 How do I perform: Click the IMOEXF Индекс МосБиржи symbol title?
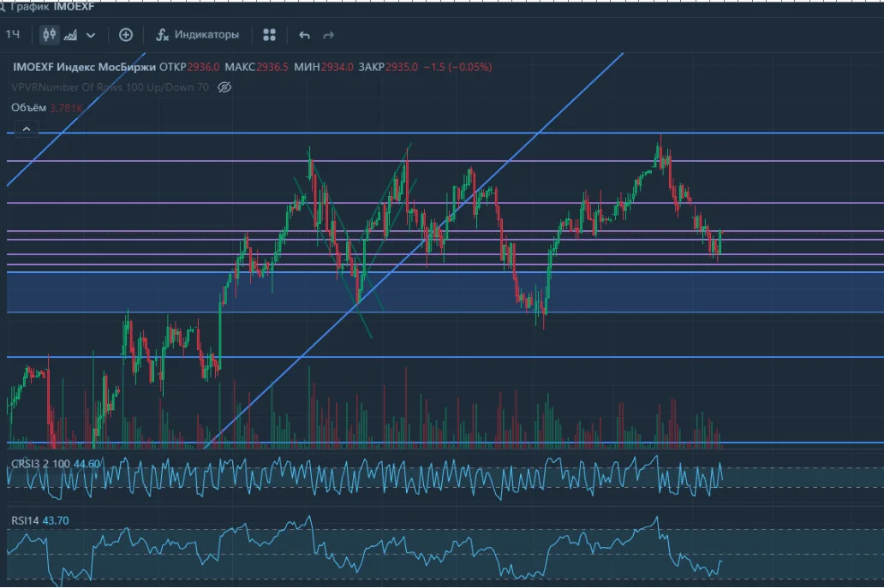(x=84, y=67)
